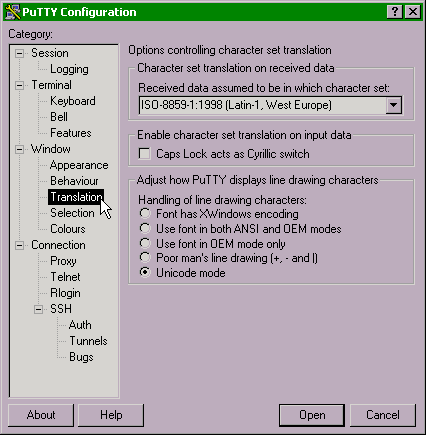Cancel the configuration dialog
The width and height of the screenshot is (426, 435).
(383, 415)
